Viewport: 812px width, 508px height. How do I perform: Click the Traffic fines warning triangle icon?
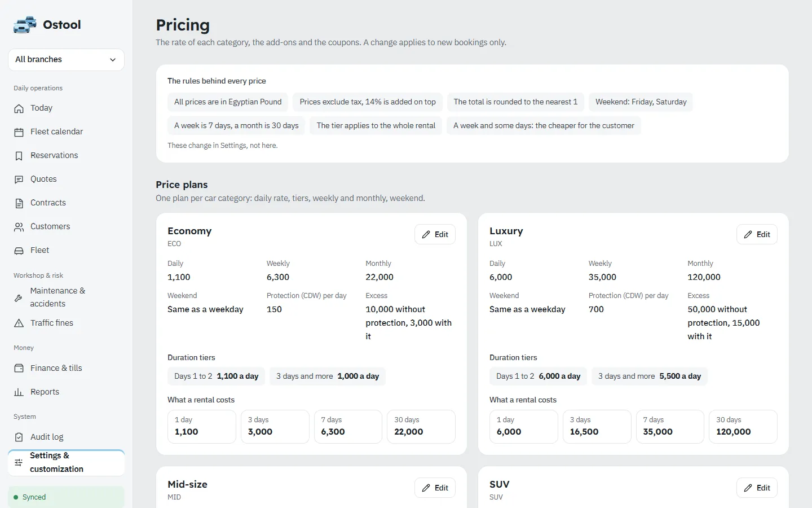coord(19,323)
